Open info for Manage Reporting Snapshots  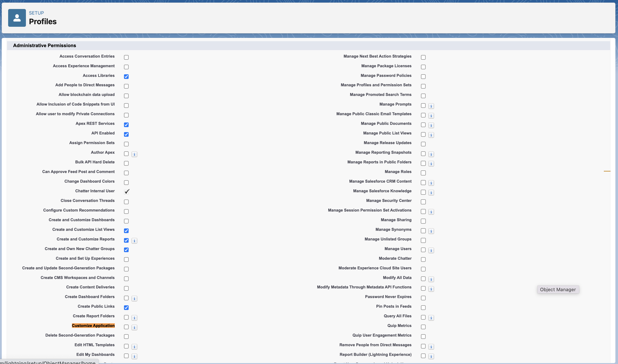[x=431, y=154]
